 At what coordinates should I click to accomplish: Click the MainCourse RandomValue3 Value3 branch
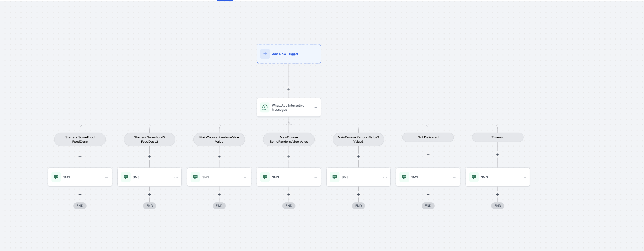[x=358, y=139]
